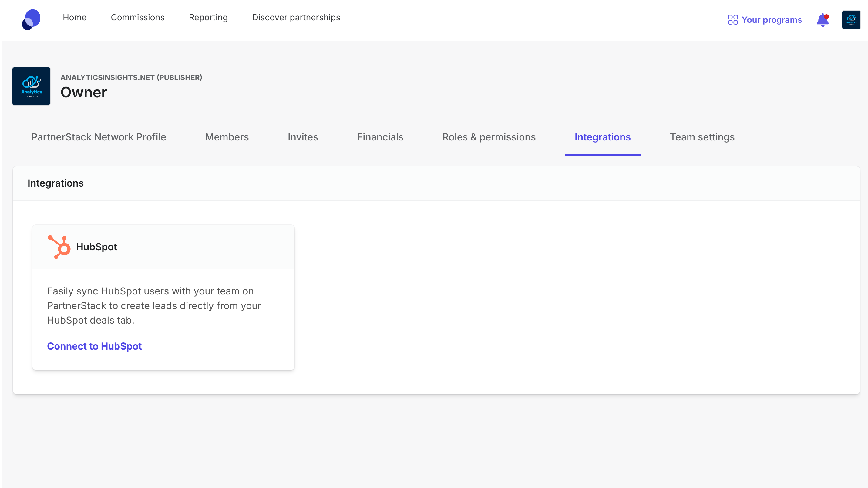868x488 pixels.
Task: Open the notifications bell
Action: coord(823,20)
